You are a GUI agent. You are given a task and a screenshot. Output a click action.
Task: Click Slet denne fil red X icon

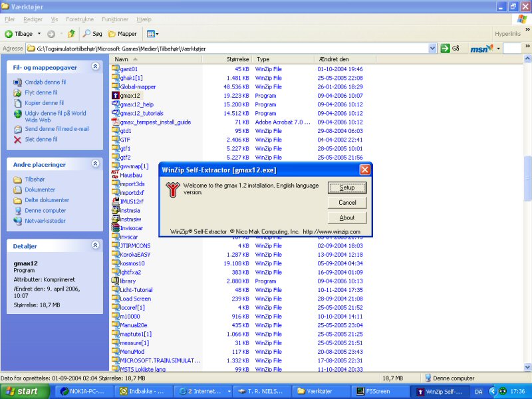[18, 140]
